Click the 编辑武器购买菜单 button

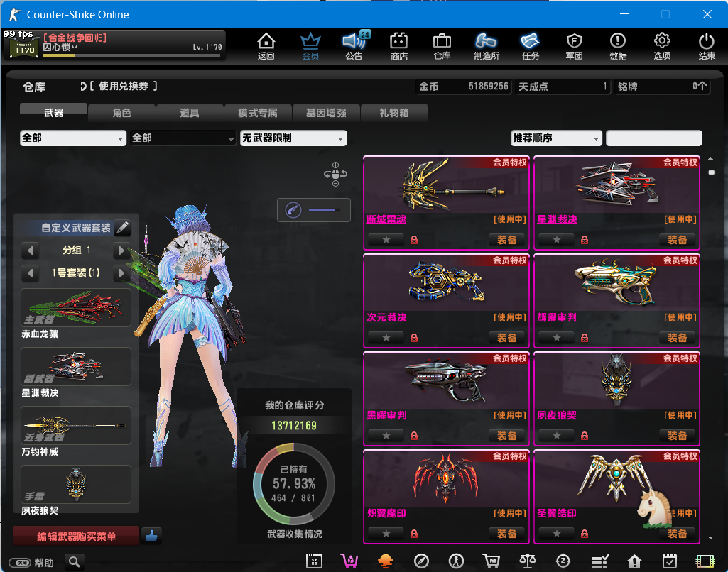click(x=76, y=537)
